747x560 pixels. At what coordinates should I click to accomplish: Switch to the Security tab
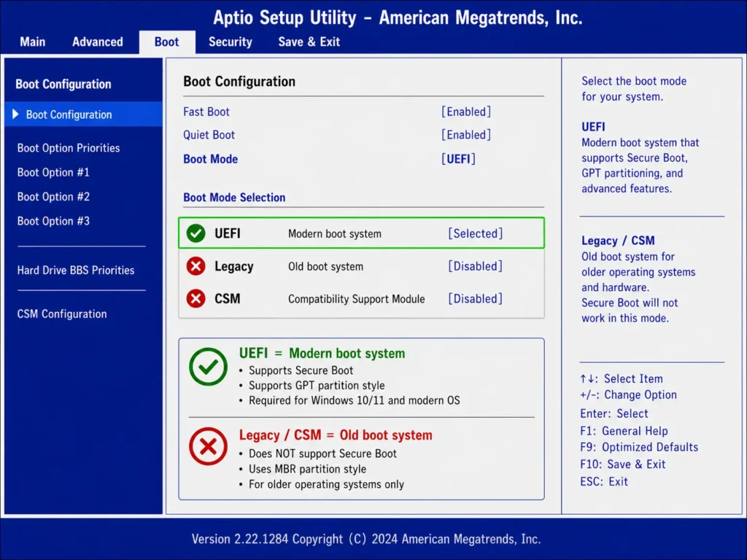(231, 42)
